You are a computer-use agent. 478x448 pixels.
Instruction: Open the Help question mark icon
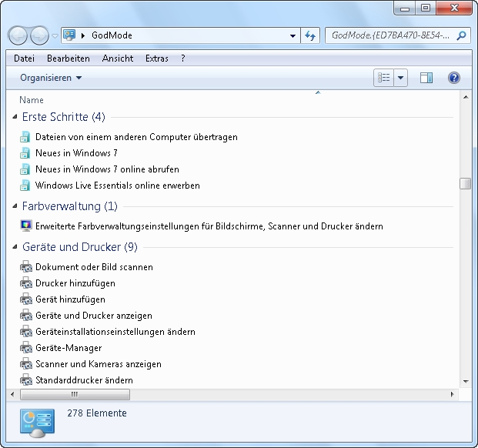point(453,78)
